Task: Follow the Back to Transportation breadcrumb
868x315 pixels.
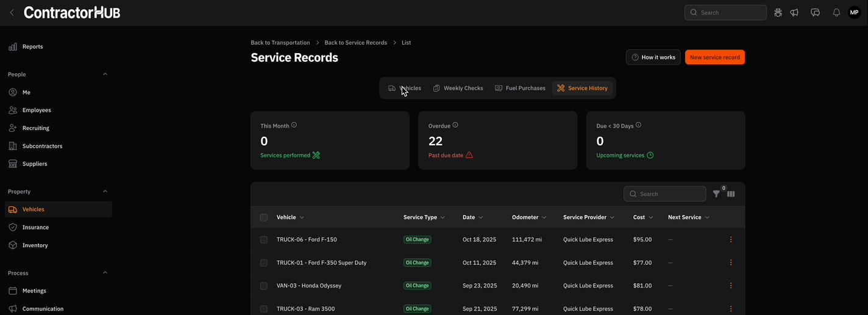Action: point(280,43)
